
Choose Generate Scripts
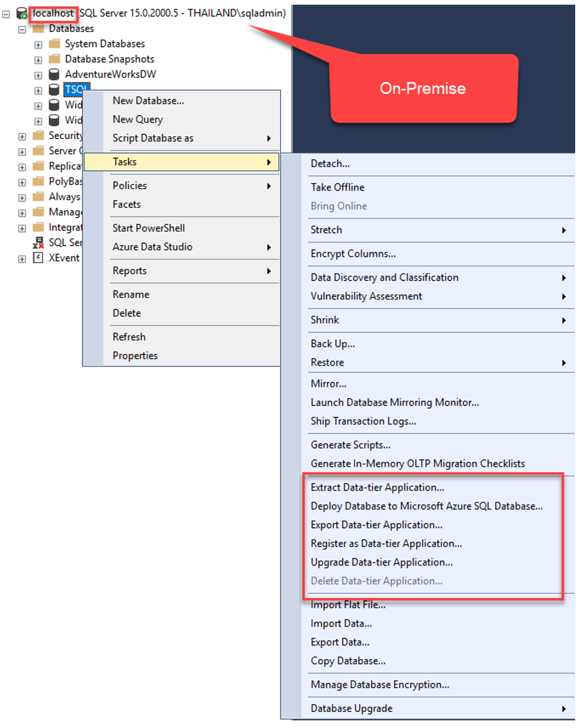(x=428, y=444)
